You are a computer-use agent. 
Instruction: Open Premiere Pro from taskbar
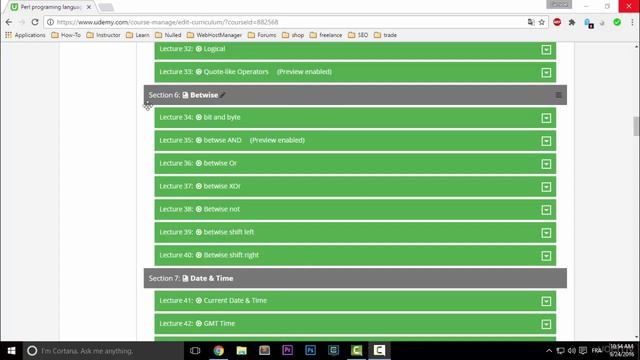287,351
